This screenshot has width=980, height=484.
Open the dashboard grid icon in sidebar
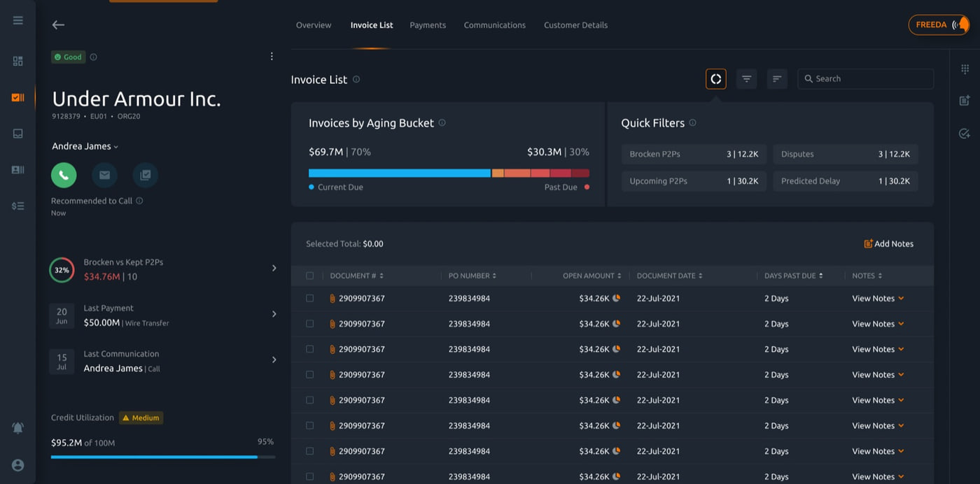(18, 61)
